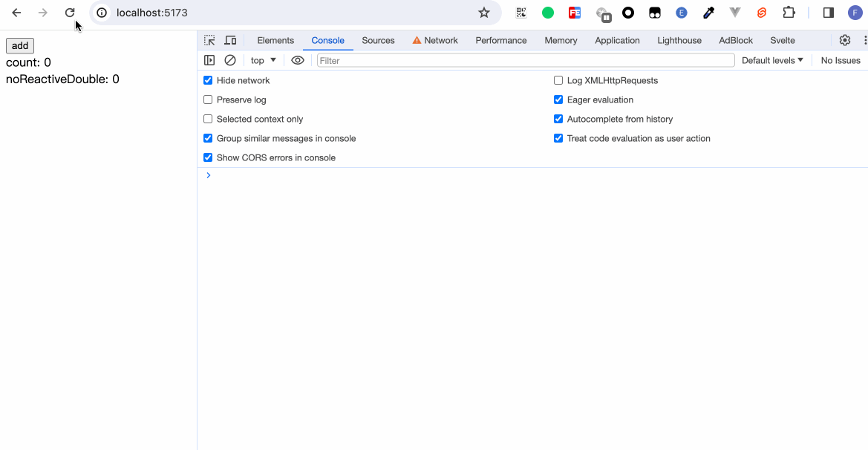Enable Log XMLHttpRequests checkbox
868x450 pixels.
coord(558,80)
